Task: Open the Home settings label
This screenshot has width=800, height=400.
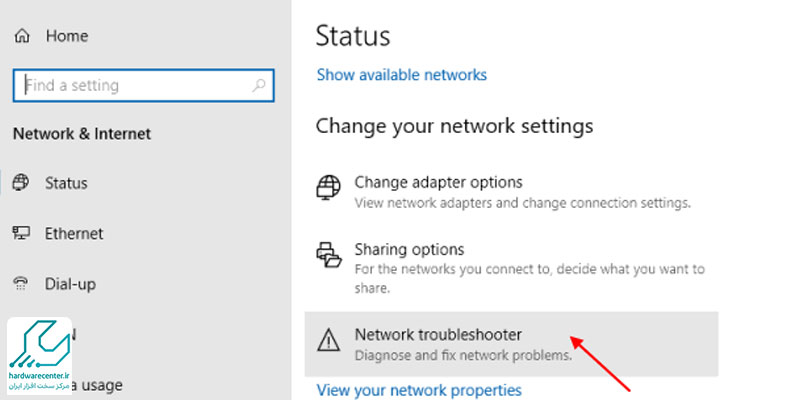Action: click(67, 36)
